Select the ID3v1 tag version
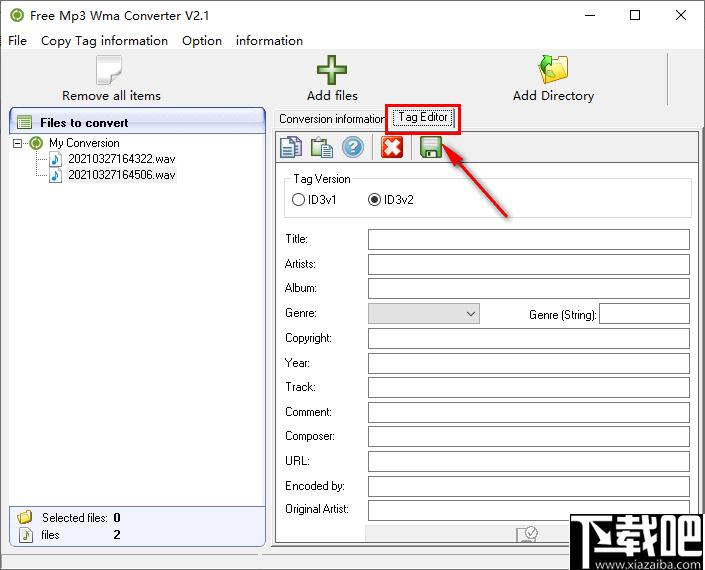705x570 pixels. pos(298,200)
